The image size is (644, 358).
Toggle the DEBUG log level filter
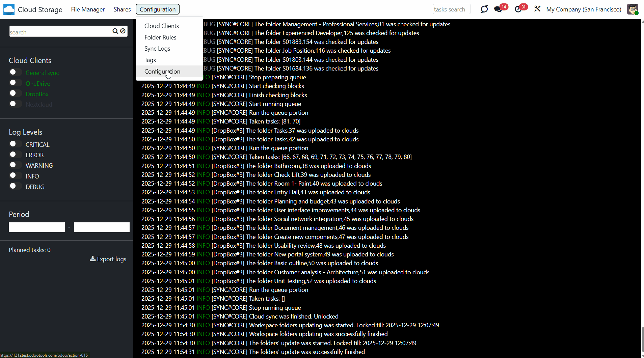tap(15, 186)
